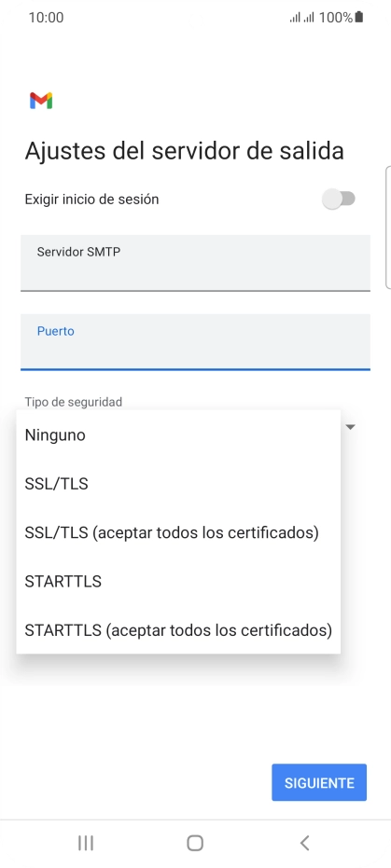Tap the battery icon in status bar
The image size is (391, 868).
pyautogui.click(x=359, y=17)
